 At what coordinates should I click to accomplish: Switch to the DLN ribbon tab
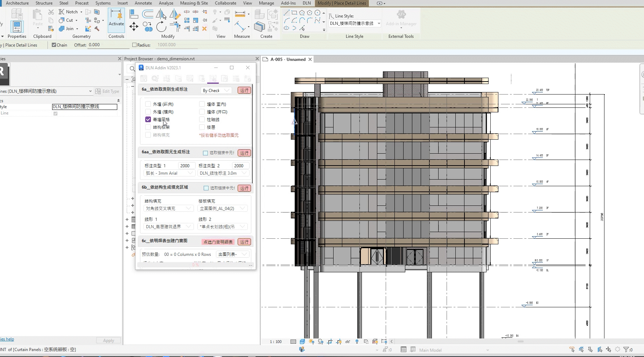(307, 3)
